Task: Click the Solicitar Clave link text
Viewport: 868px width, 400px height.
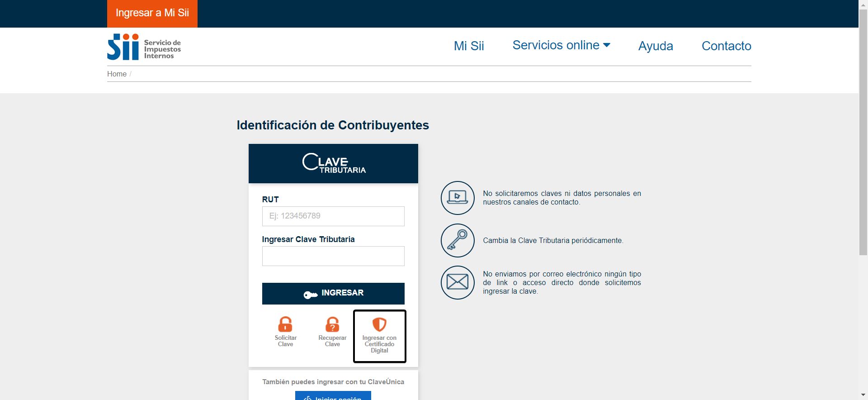Action: coord(286,341)
